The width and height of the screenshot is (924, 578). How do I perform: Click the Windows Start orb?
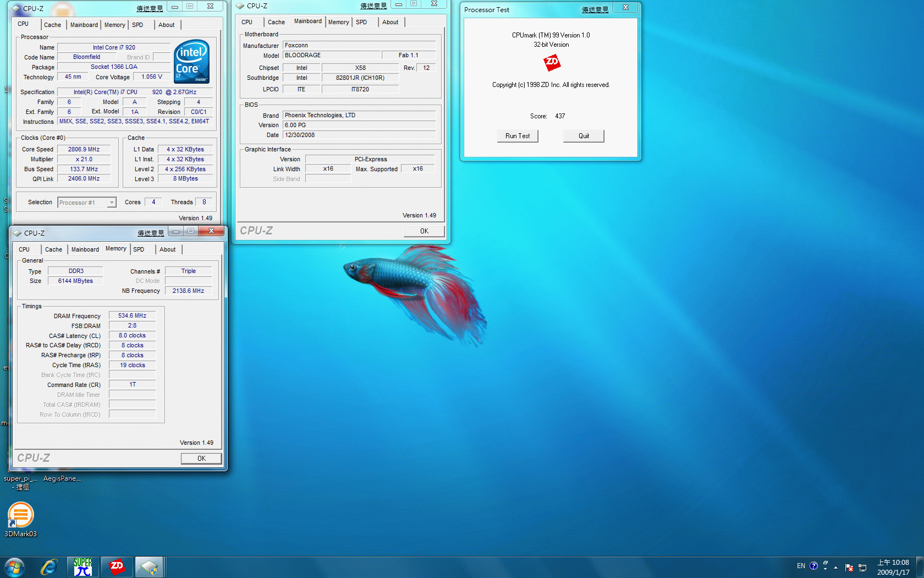[x=14, y=567]
